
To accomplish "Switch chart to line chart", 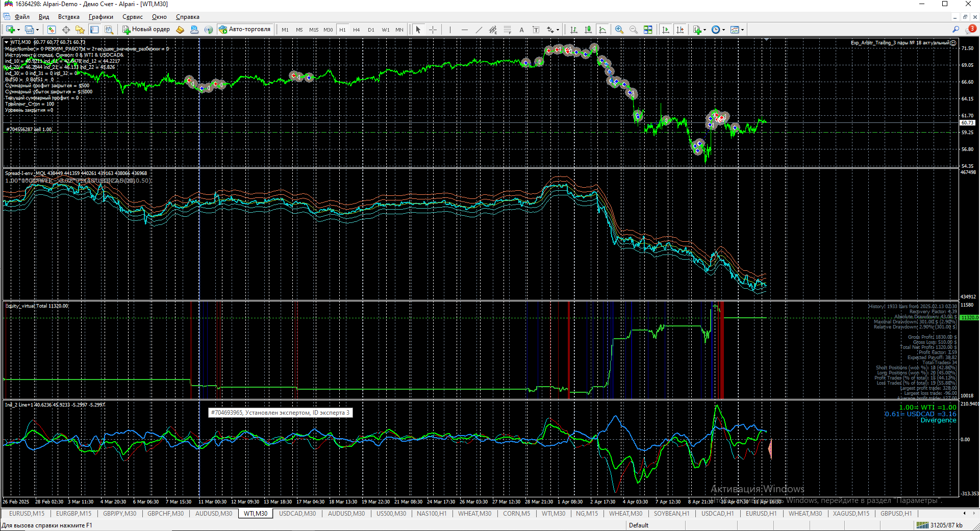I will coord(602,30).
